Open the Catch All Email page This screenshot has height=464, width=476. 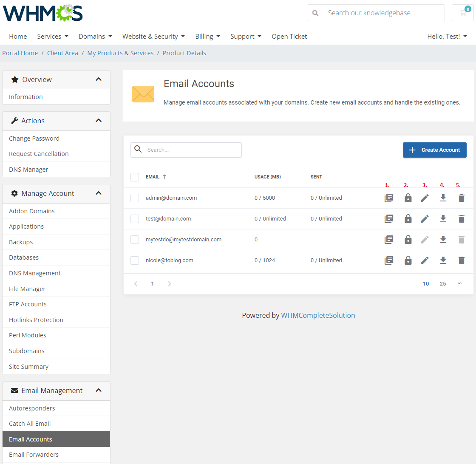30,423
